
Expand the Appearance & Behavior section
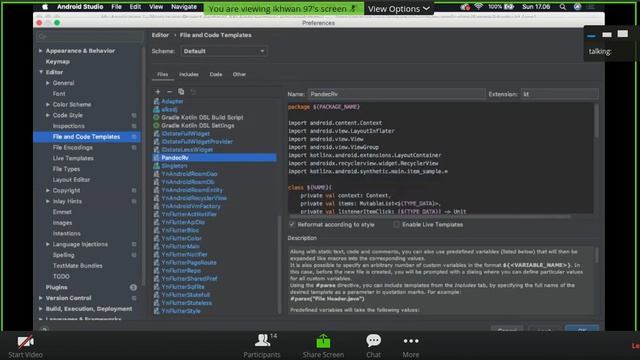coord(40,51)
